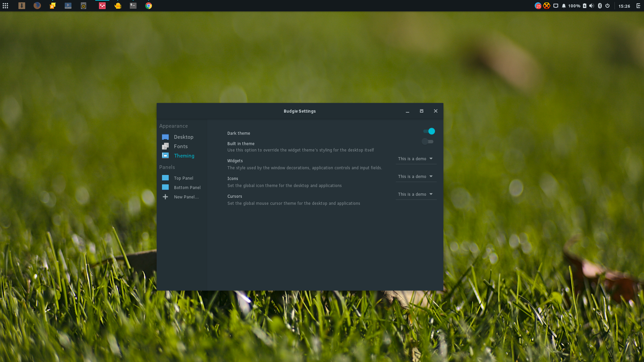Image resolution: width=644 pixels, height=362 pixels.
Task: Click the Budgie Settings title bar
Action: point(300,111)
